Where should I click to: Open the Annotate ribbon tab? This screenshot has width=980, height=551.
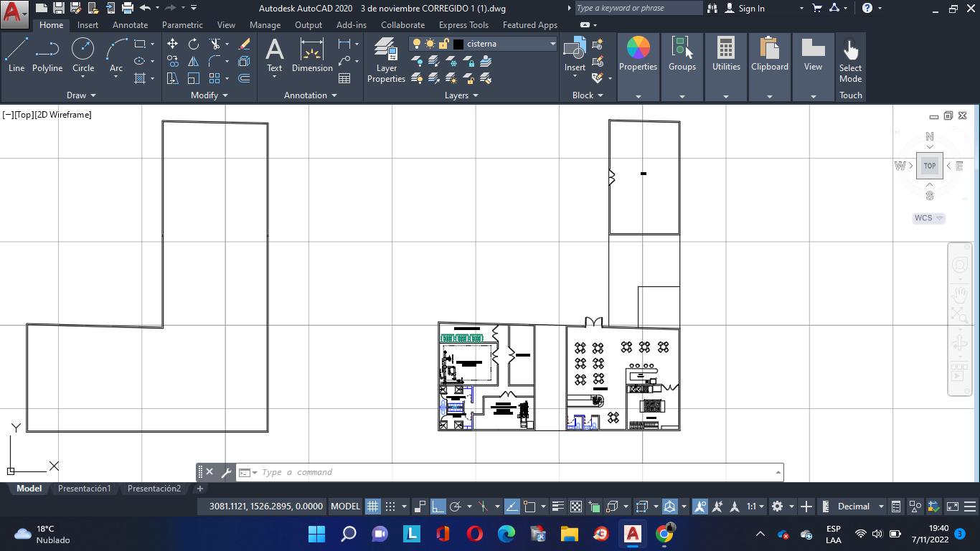[130, 25]
